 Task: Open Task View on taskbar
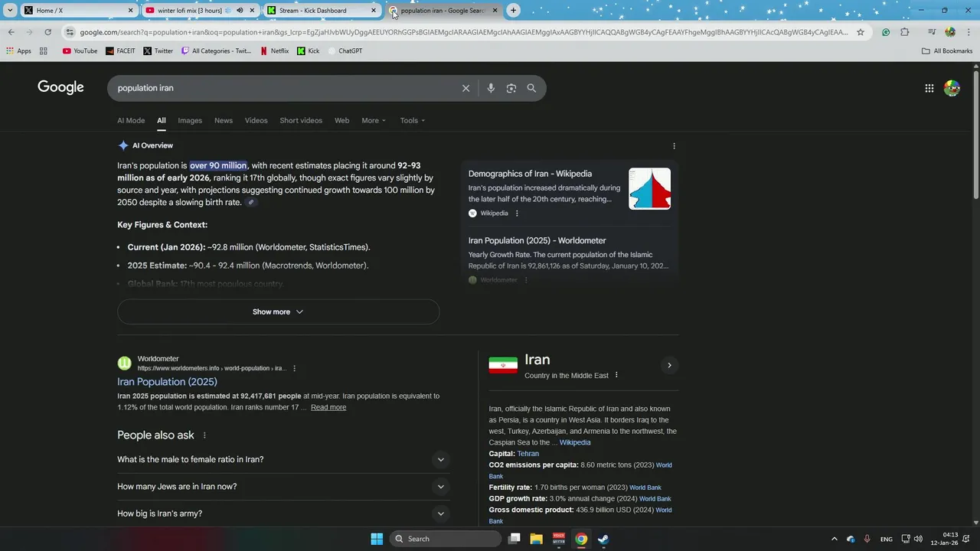pyautogui.click(x=514, y=539)
